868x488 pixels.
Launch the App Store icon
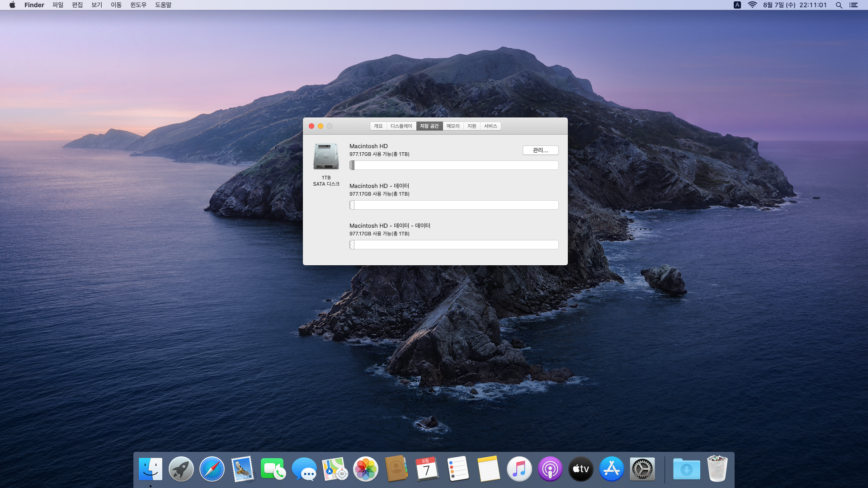(611, 469)
